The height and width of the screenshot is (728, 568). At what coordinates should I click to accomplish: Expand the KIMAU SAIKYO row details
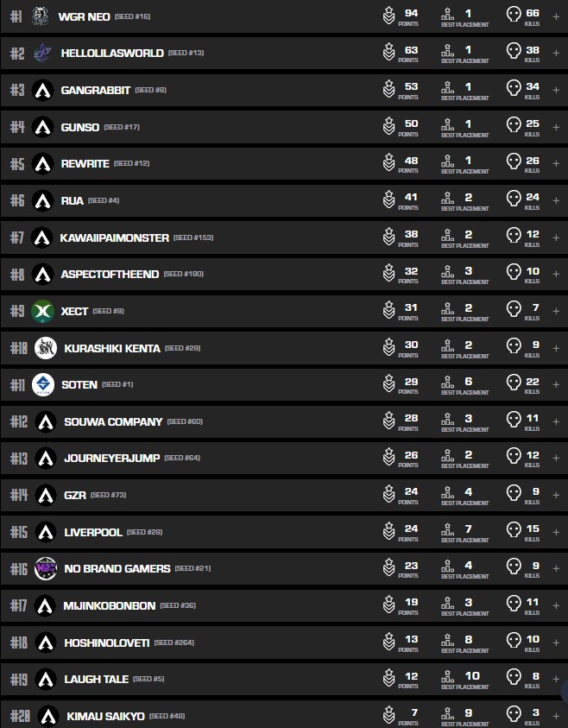(x=556, y=716)
